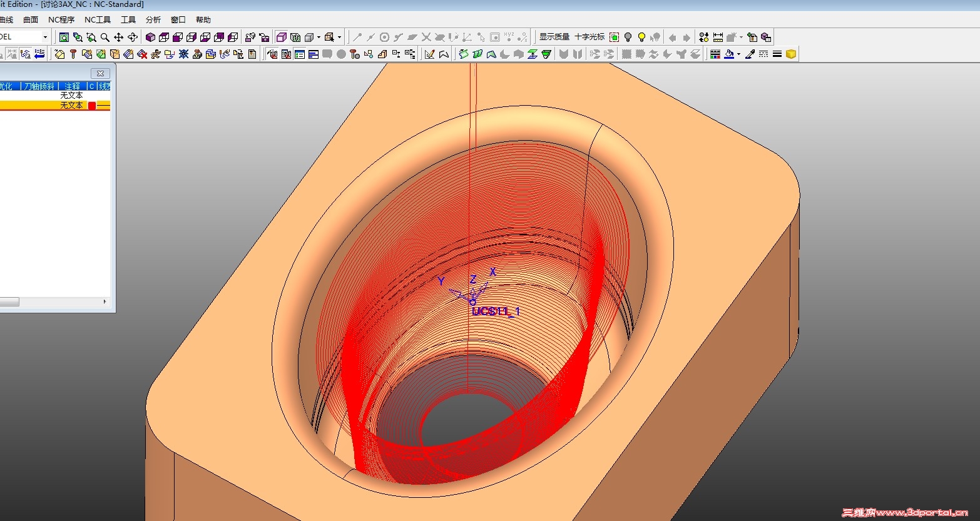This screenshot has width=980, height=521.
Task: Click the 注释 column header
Action: (72, 86)
